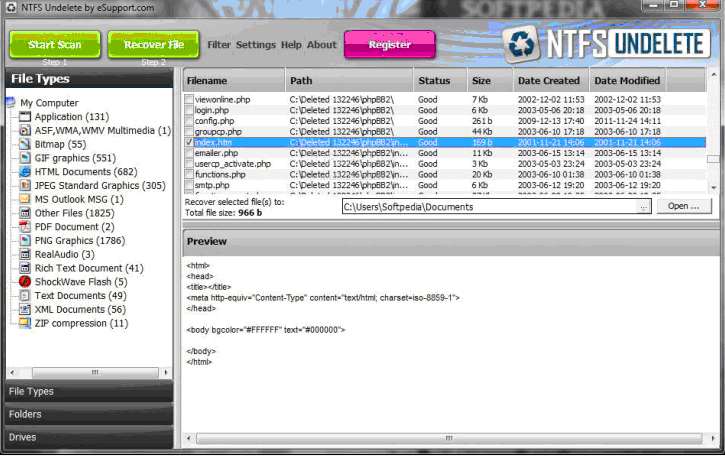Viewport: 725px width, 456px height.
Task: Sort the list by Filename column
Action: coord(234,80)
